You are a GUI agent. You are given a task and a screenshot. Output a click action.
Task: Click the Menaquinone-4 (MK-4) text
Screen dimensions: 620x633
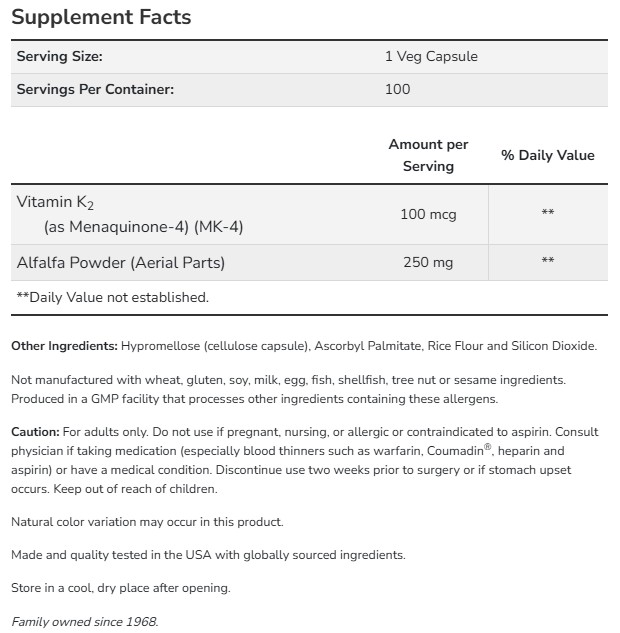point(143,227)
